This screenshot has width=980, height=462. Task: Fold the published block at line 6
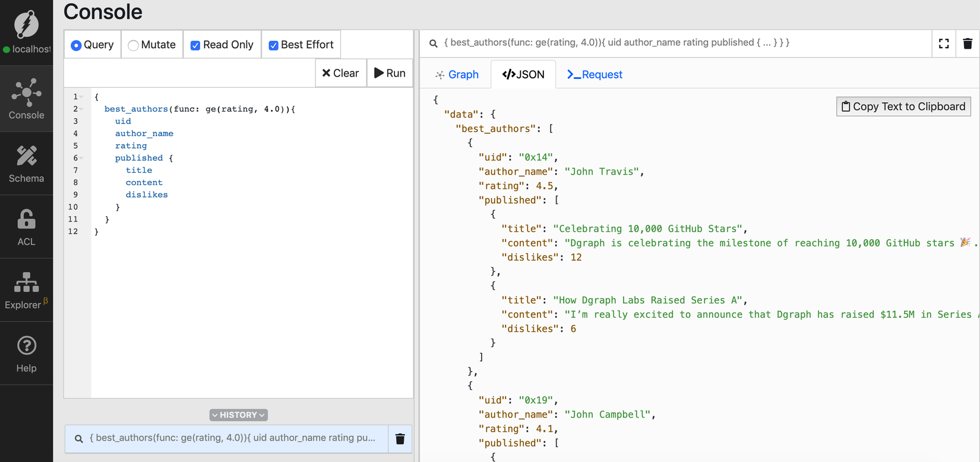(x=82, y=158)
